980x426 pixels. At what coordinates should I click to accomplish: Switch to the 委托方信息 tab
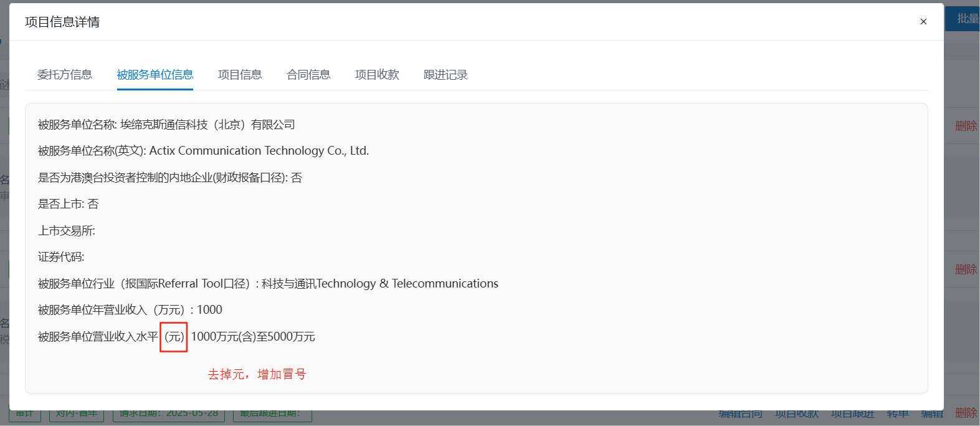tap(65, 75)
